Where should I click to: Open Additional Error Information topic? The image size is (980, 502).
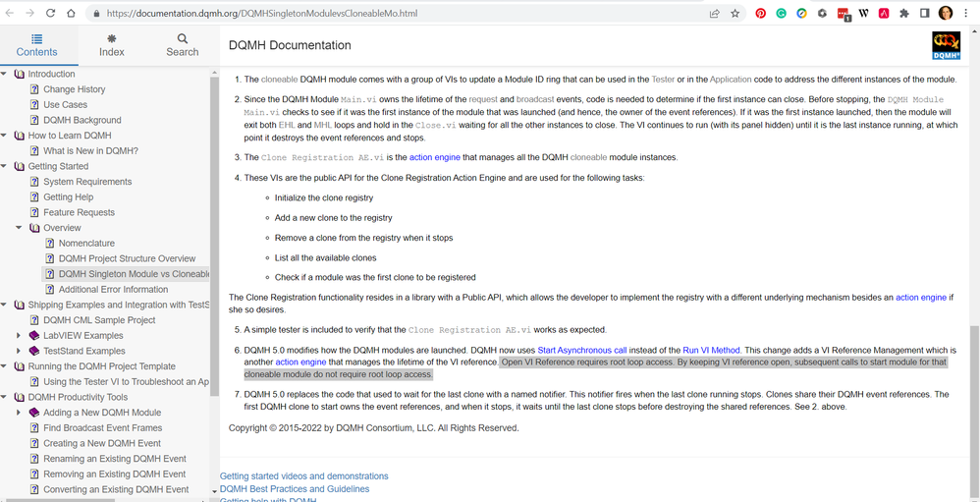(x=113, y=290)
